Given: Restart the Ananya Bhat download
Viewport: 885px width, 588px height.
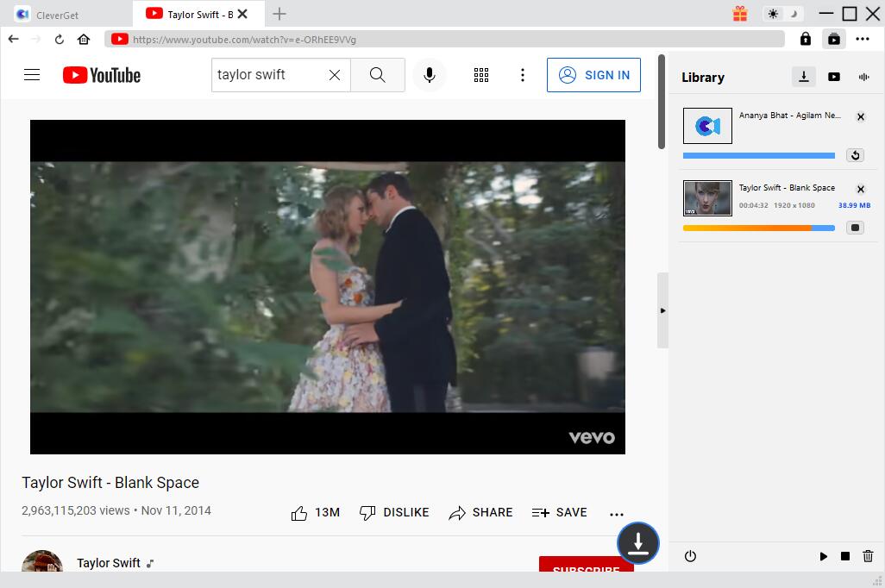Looking at the screenshot, I should coord(855,154).
